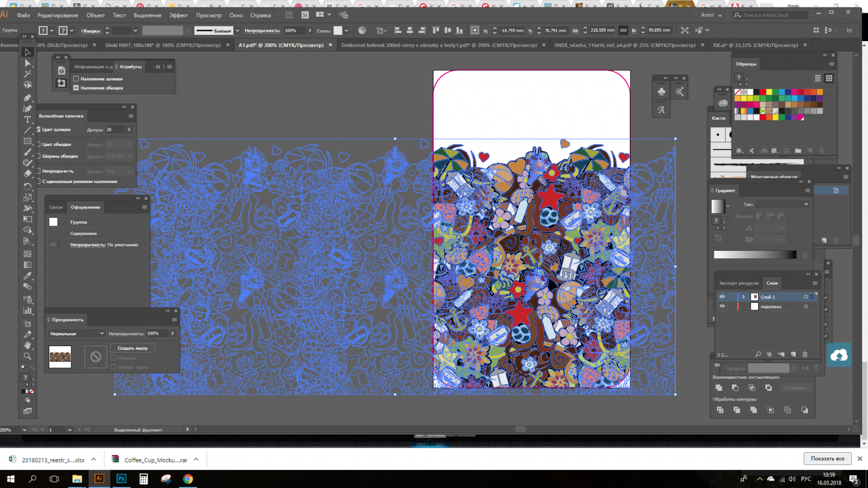Choose the Zoom tool
The width and height of the screenshot is (868, 488).
tap(27, 356)
